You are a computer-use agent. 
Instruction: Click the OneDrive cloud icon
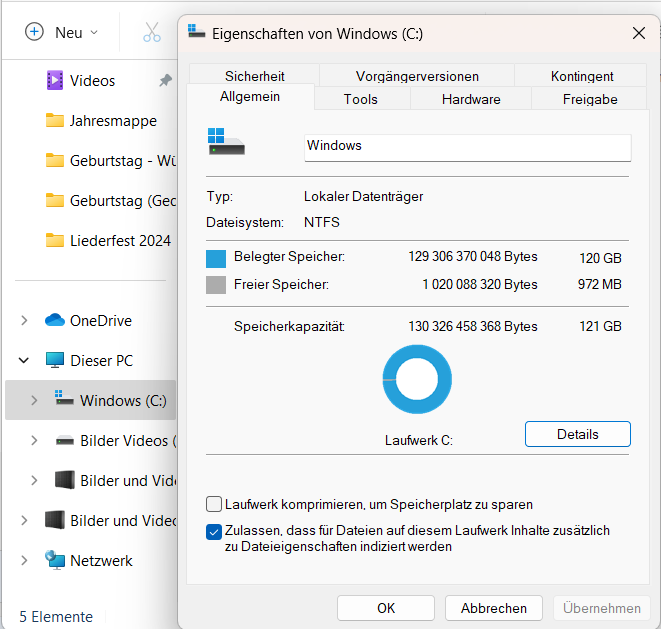pos(55,320)
